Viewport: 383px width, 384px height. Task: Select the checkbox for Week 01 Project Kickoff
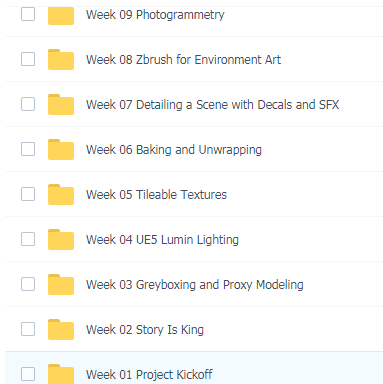(28, 374)
